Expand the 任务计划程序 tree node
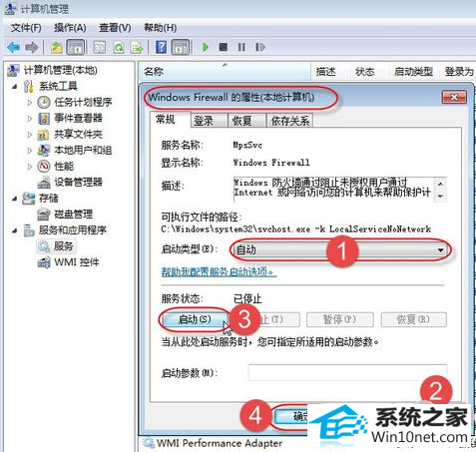Screen dimensions: 476x452 click(30, 103)
